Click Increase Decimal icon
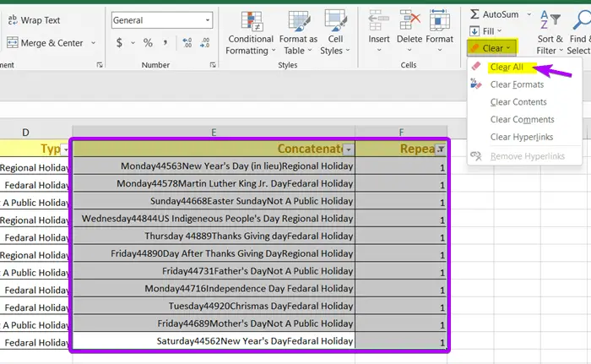591x364 pixels. pos(187,42)
